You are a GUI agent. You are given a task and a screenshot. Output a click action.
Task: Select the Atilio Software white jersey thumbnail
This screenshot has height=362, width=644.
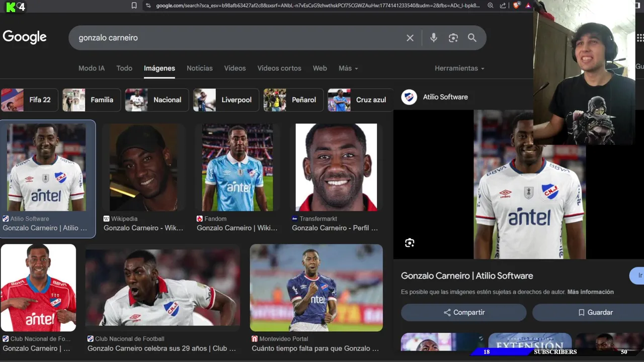point(47,167)
